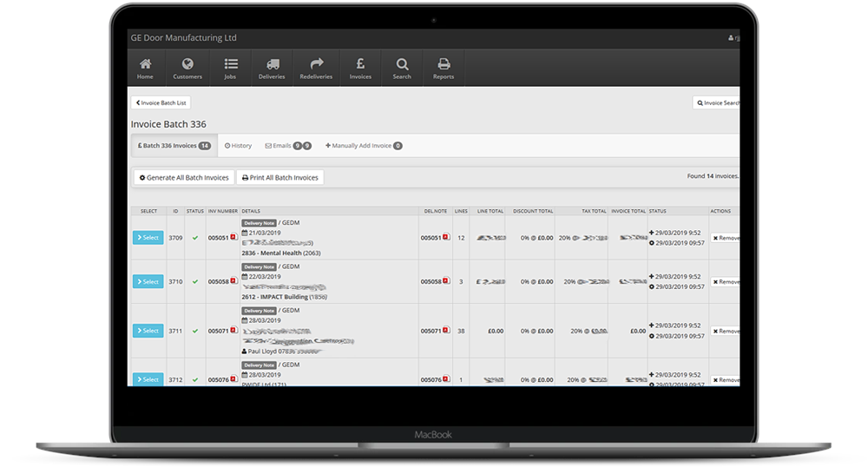Remove invoice 3710 from the batch
This screenshot has height=467, width=868.
coord(726,282)
